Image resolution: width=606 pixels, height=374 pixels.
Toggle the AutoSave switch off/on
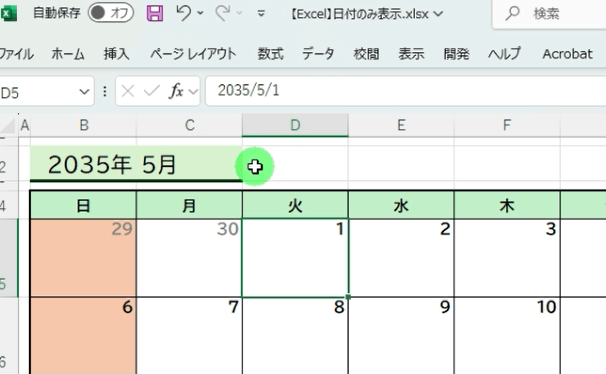click(x=111, y=13)
